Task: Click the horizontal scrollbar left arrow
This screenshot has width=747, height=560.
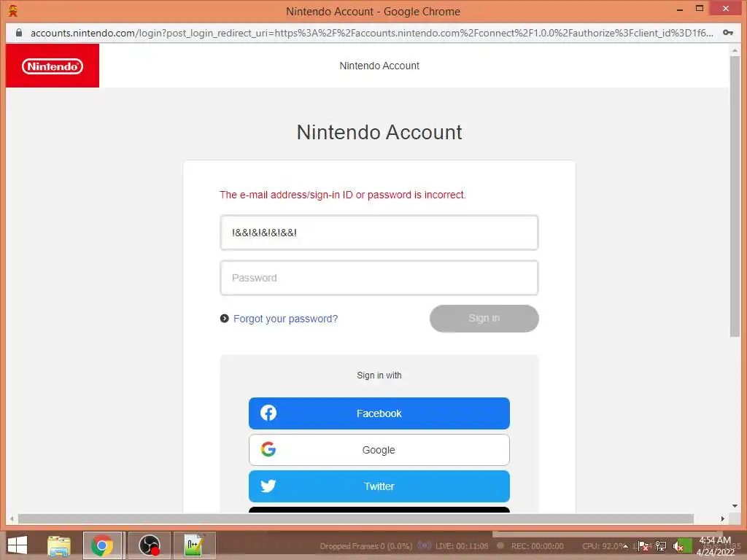Action: [12, 518]
